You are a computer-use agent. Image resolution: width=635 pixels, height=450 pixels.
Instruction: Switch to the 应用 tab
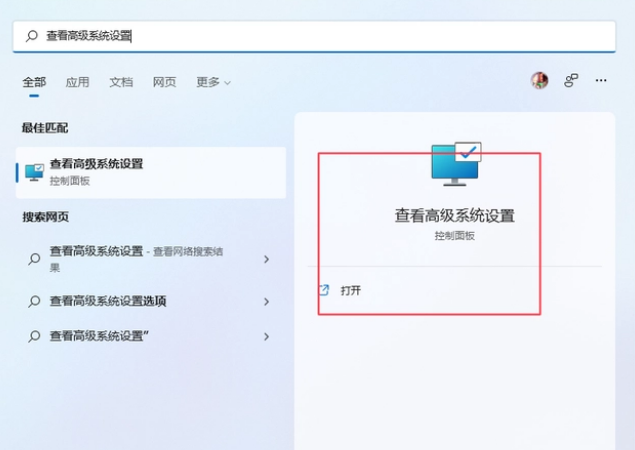[x=77, y=82]
